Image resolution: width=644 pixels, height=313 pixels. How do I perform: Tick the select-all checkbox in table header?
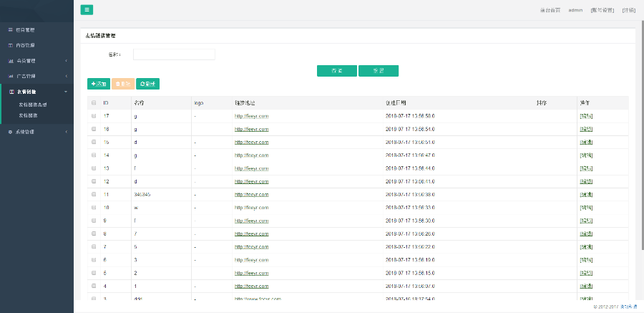94,103
